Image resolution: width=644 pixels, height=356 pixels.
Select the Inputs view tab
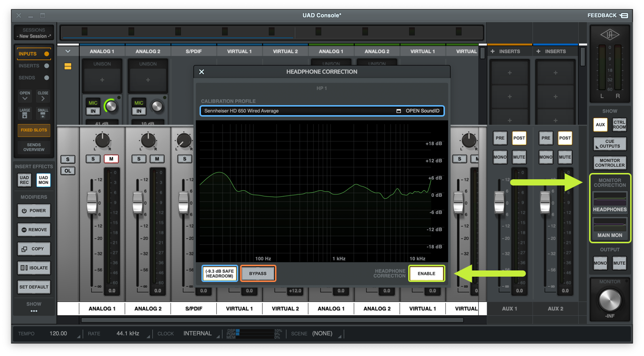coord(33,54)
